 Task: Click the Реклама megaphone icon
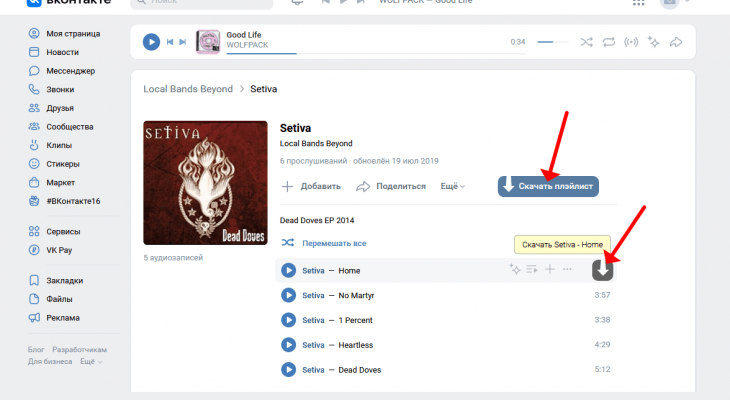pyautogui.click(x=34, y=318)
